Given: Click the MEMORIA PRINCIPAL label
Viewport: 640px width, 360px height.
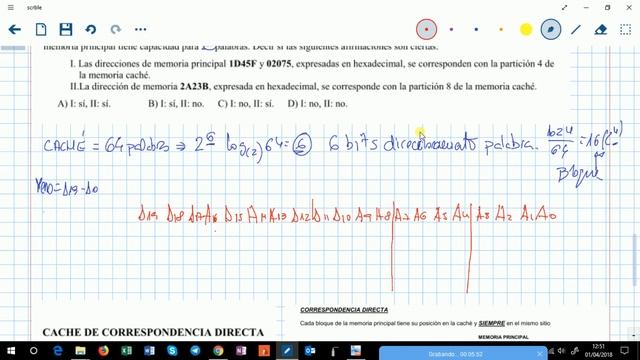Looking at the screenshot, I should click(x=503, y=337).
